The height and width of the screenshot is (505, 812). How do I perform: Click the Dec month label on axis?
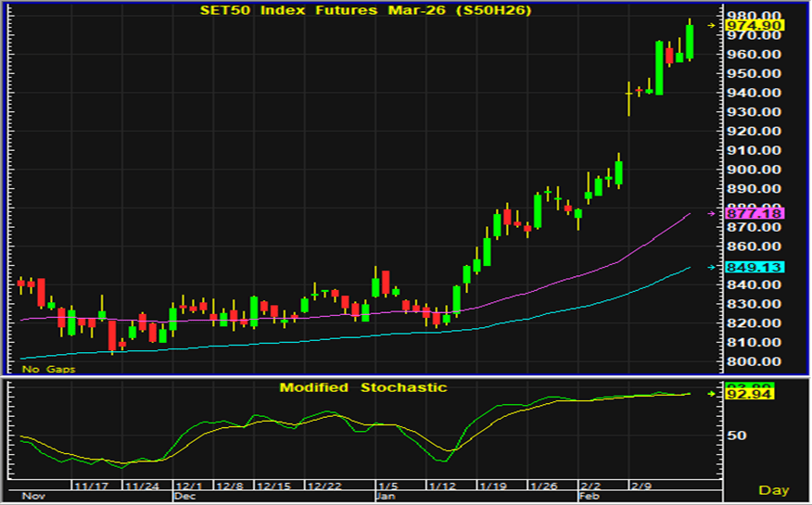click(184, 496)
